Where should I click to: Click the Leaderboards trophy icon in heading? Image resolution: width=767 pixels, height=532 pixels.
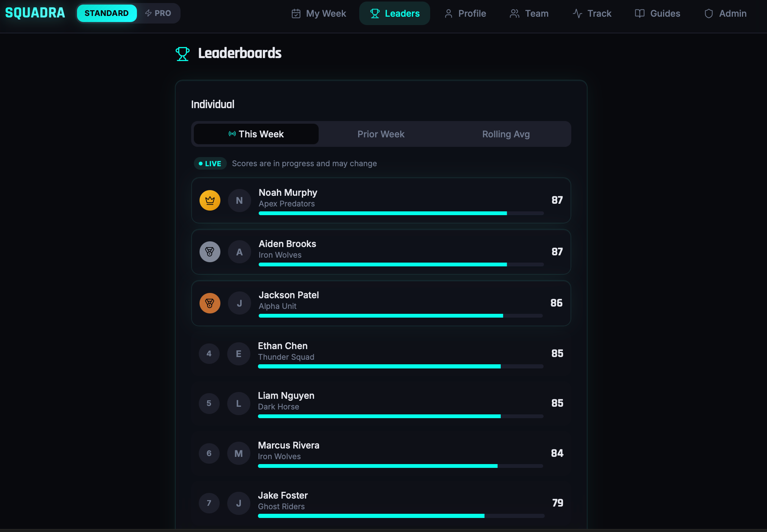coord(182,54)
